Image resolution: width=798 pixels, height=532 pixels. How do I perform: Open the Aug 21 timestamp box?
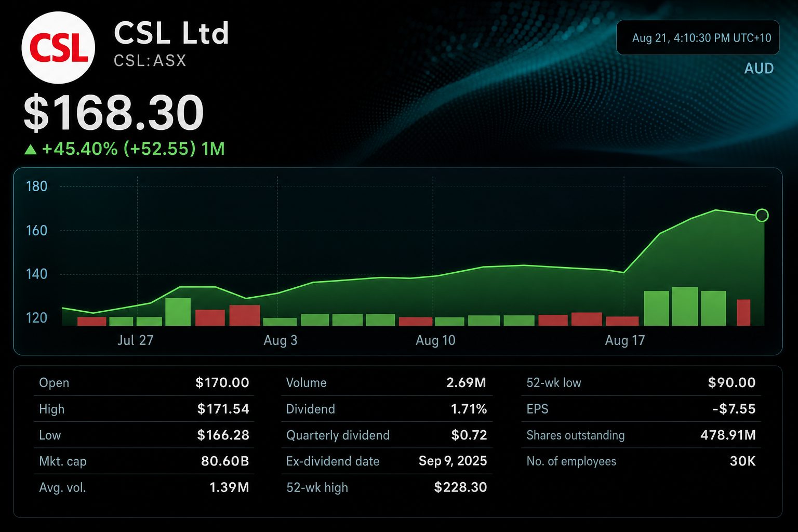coord(698,37)
